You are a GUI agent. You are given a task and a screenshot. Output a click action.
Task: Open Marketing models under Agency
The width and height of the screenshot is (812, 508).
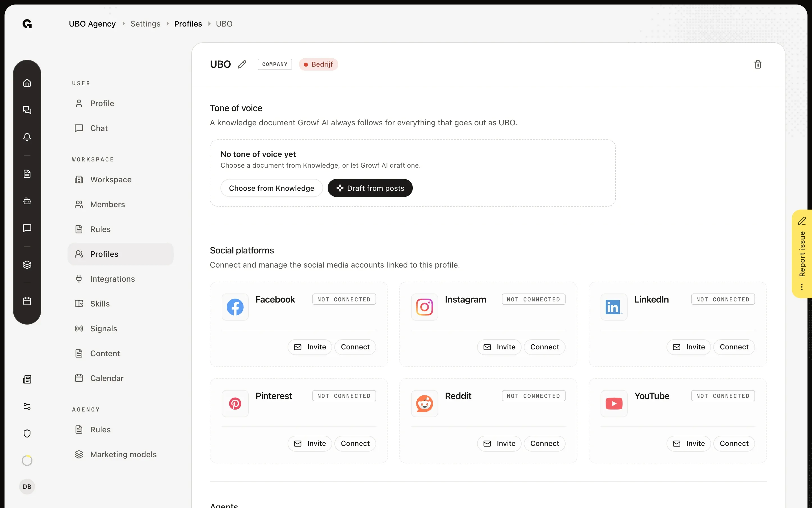coord(120,455)
